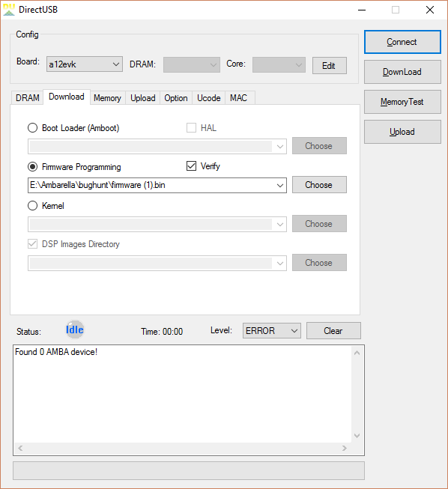The height and width of the screenshot is (489, 448).
Task: Open the Board a12evk dropdown
Action: [85, 64]
